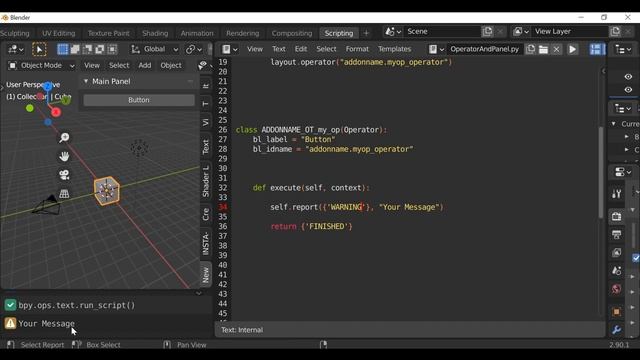Open text file with folder icon
This screenshot has height=360, width=640.
(x=543, y=49)
